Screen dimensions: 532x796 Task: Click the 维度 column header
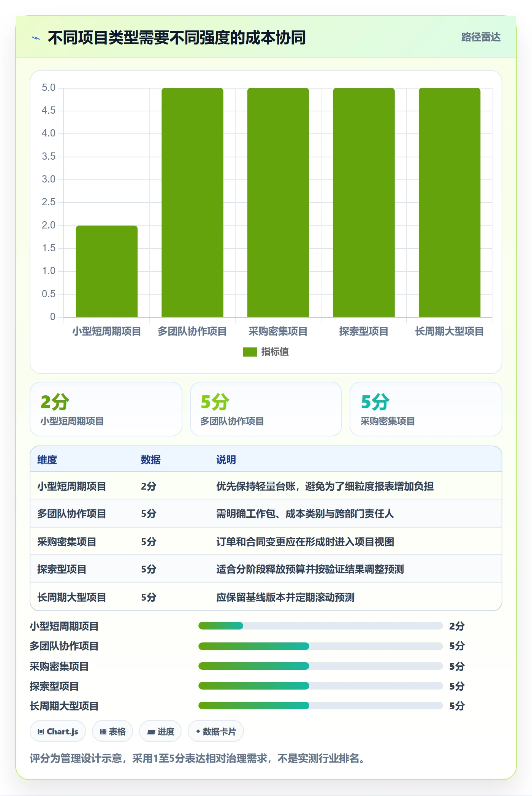coord(47,460)
